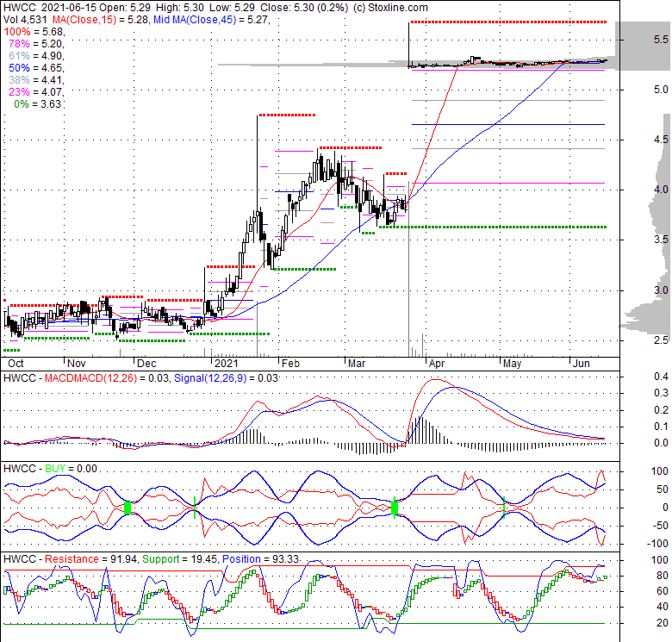The image size is (672, 642).
Task: Click the BUY = 0.00 indicator label
Action: coord(72,469)
